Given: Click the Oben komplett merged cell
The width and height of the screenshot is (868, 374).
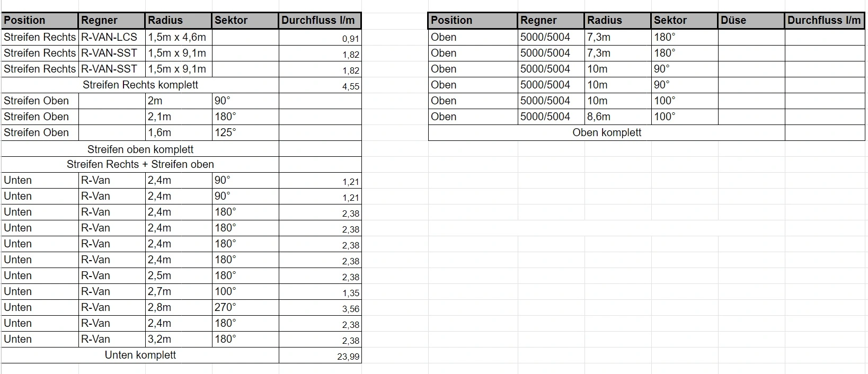Looking at the screenshot, I should coord(607,132).
